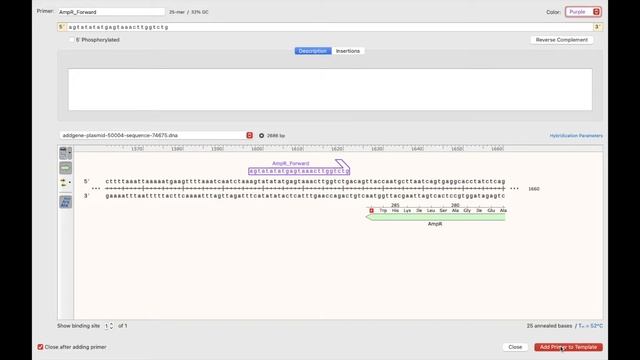Screen dimensions: 640x360
Task: Click into the Description text area
Action: 330,89
